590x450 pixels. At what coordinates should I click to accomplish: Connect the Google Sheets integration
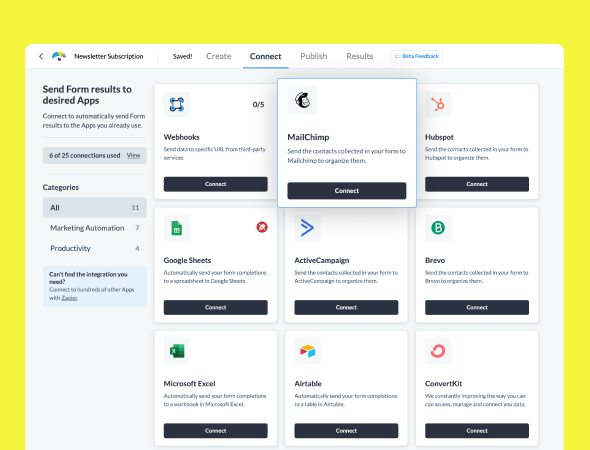coord(216,307)
